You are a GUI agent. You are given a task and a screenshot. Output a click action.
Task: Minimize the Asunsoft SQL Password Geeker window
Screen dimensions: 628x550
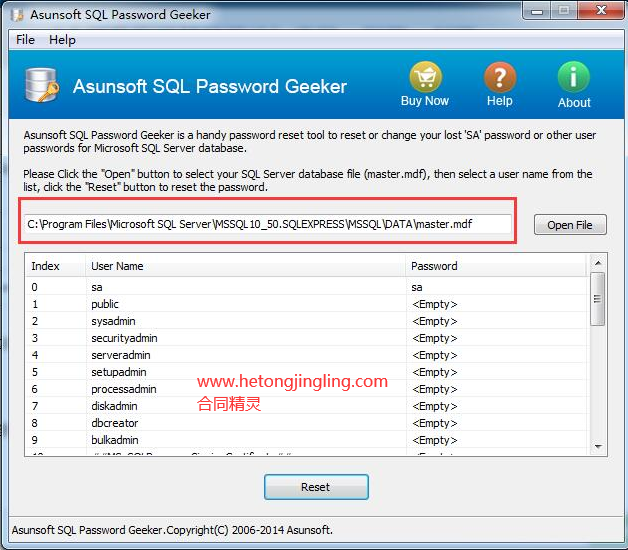537,11
